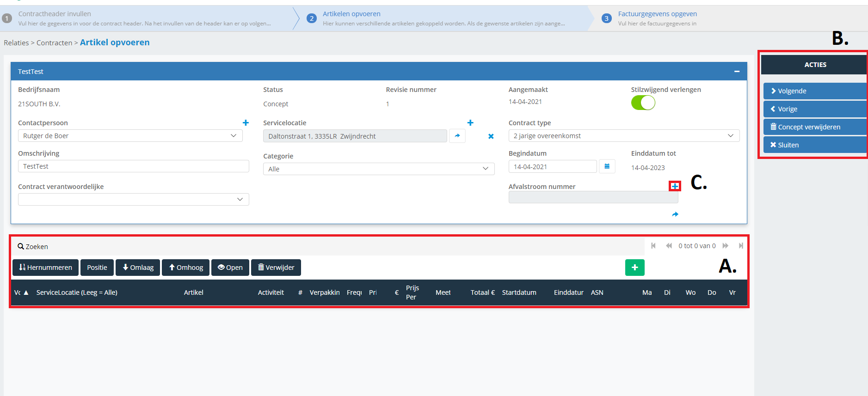Click the Afvalstroom nummer field
This screenshot has width=868, height=396.
(593, 197)
